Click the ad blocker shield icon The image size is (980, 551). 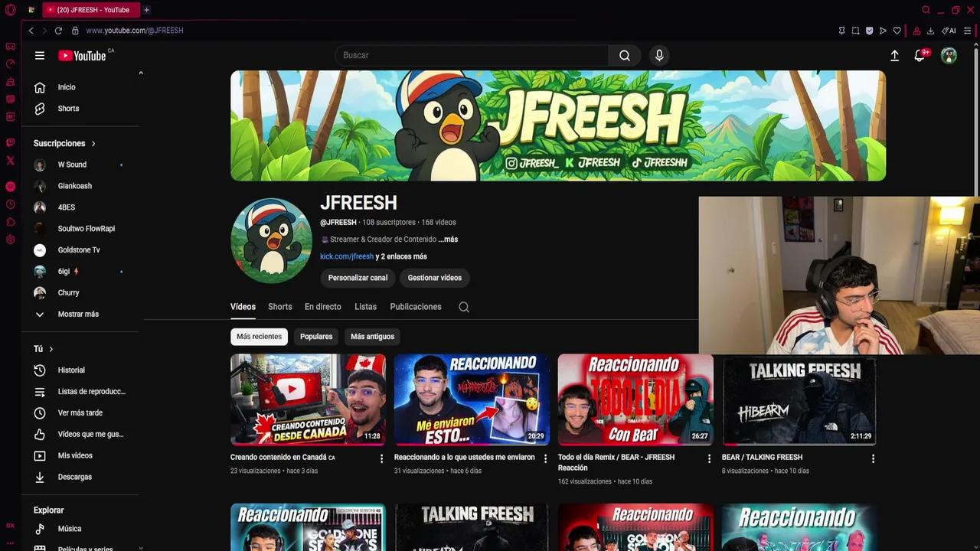point(869,31)
